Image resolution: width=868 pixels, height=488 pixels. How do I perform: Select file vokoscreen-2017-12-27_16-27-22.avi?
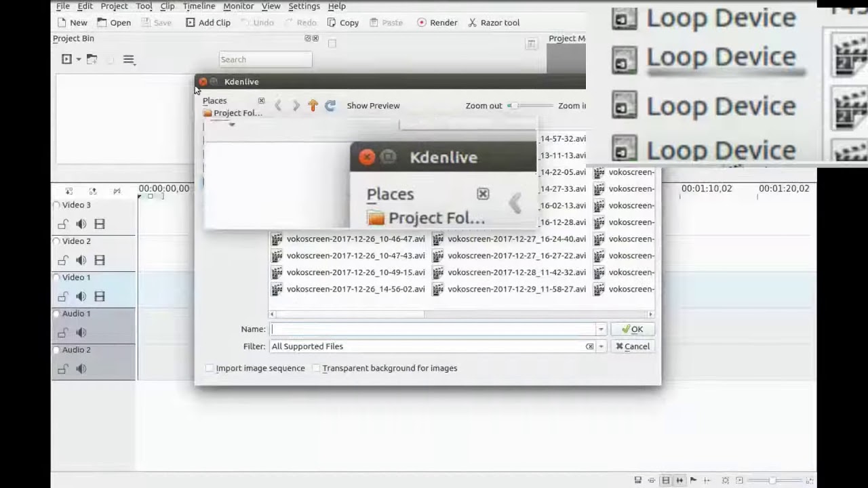509,256
